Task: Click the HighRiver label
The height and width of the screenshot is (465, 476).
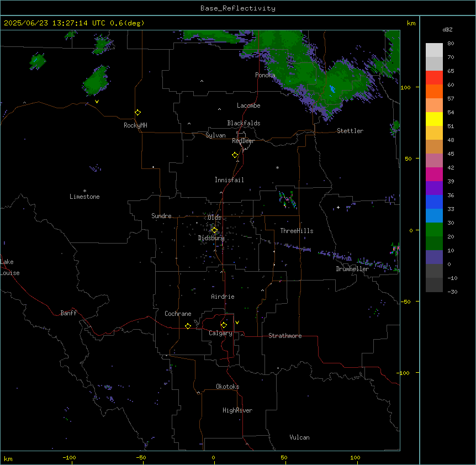Action: [x=237, y=410]
